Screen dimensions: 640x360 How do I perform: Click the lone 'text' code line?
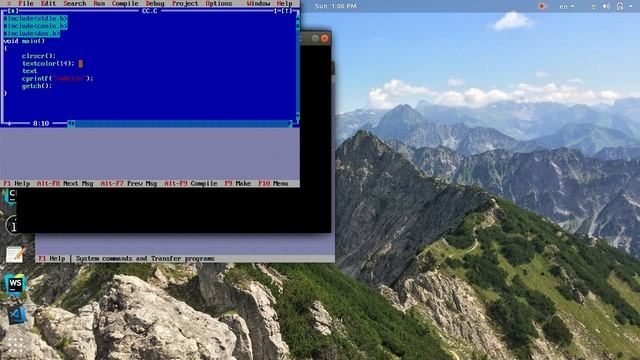point(29,71)
